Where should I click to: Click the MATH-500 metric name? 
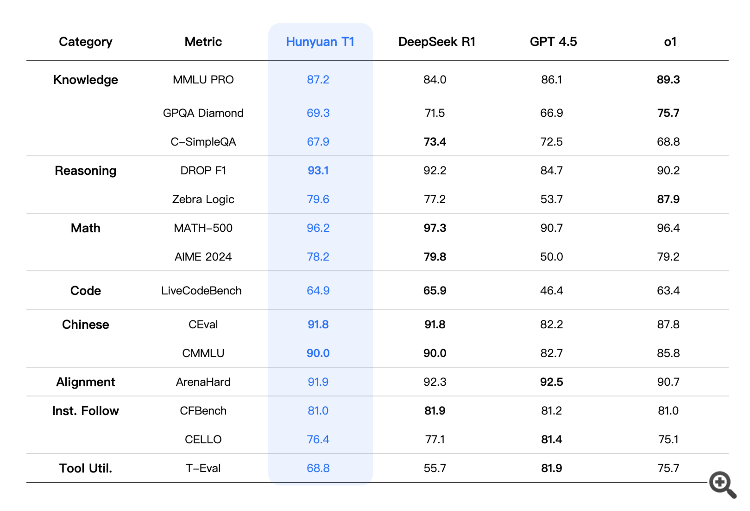point(203,228)
